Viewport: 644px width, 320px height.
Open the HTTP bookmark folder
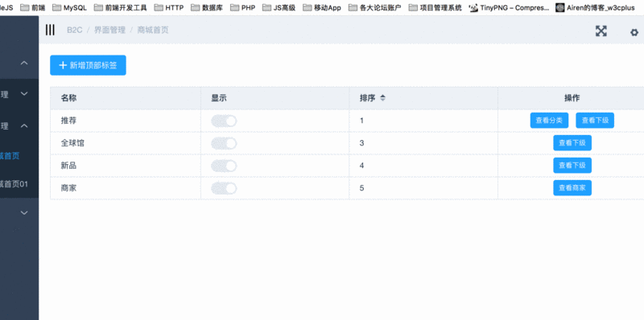coord(169,7)
